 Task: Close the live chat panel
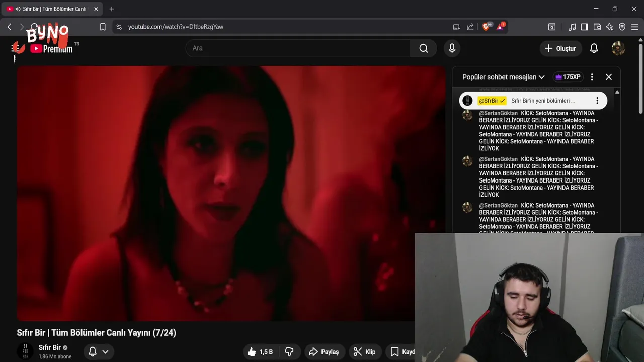click(x=609, y=77)
